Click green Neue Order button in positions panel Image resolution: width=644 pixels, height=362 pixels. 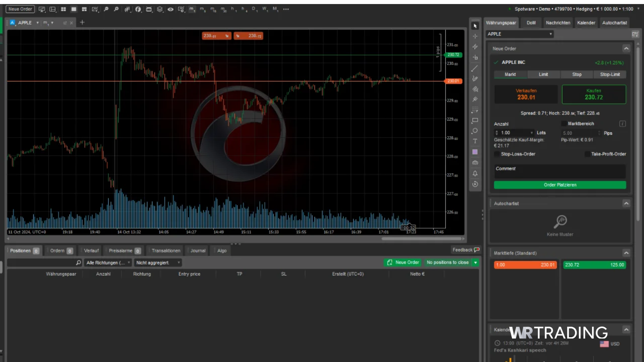coord(403,262)
